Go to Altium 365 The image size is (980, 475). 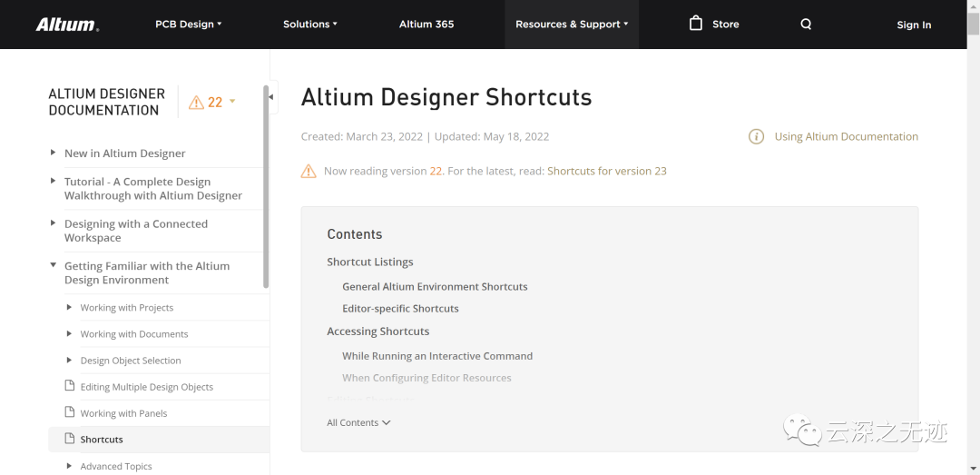(x=426, y=25)
